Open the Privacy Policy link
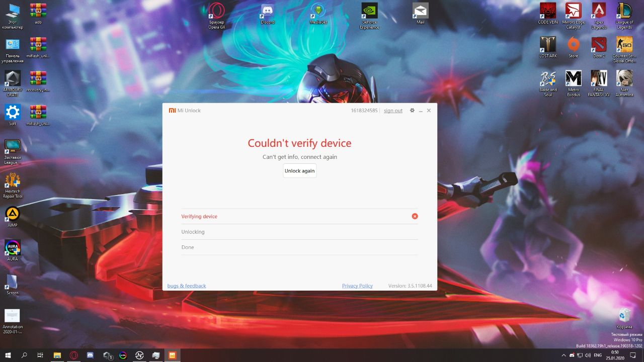The height and width of the screenshot is (362, 644). (357, 286)
